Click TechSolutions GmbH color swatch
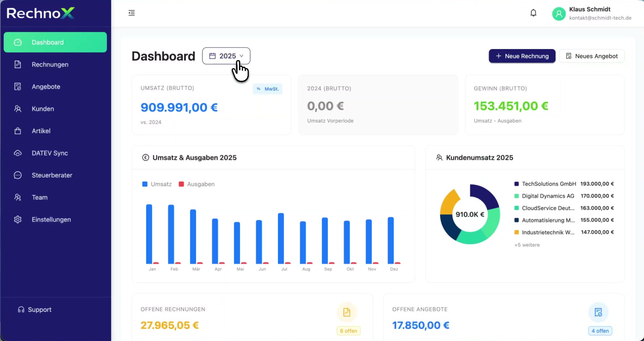 [517, 184]
